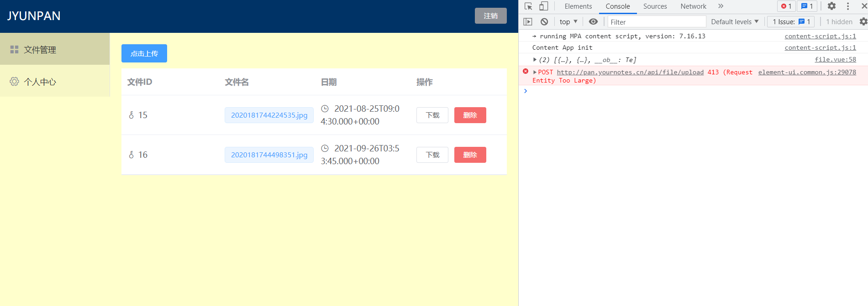Create live expression with eye icon
Screen dimensions: 868x306
point(593,22)
